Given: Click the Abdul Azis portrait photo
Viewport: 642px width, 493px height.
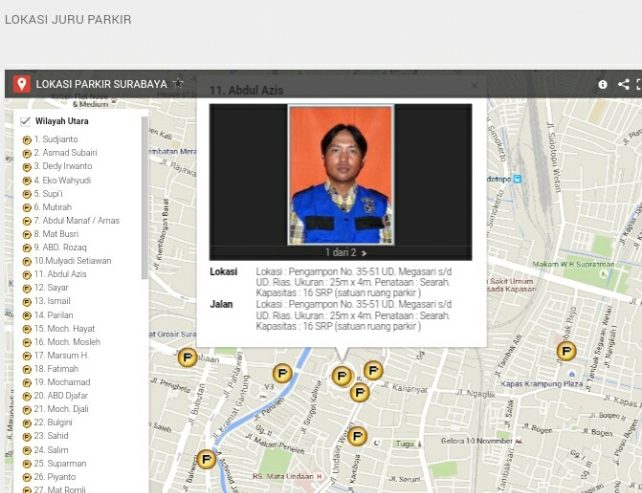Looking at the screenshot, I should (x=341, y=175).
